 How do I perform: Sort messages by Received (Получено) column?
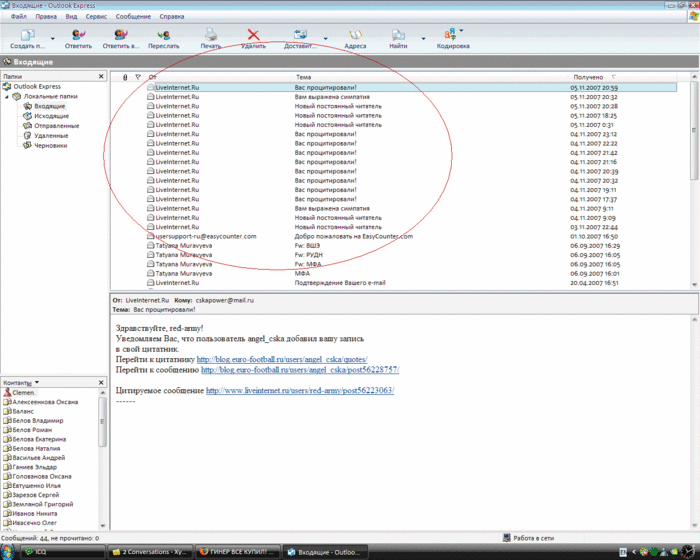click(x=588, y=77)
